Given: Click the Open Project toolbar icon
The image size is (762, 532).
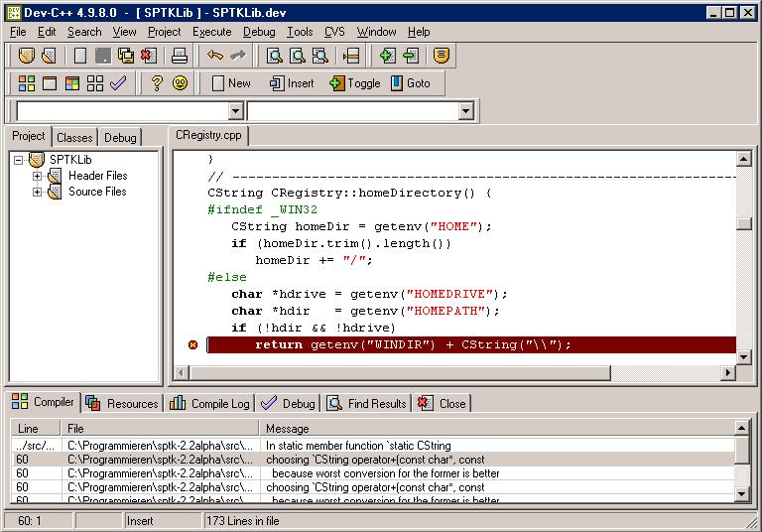Looking at the screenshot, I should [26, 56].
